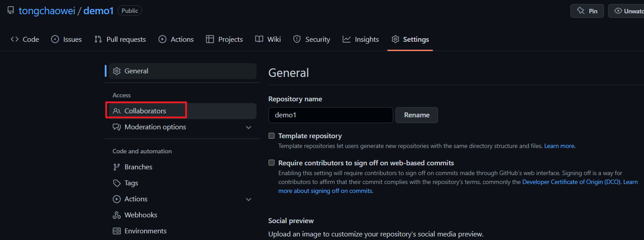Click the Branches git-branch icon in sidebar

117,167
